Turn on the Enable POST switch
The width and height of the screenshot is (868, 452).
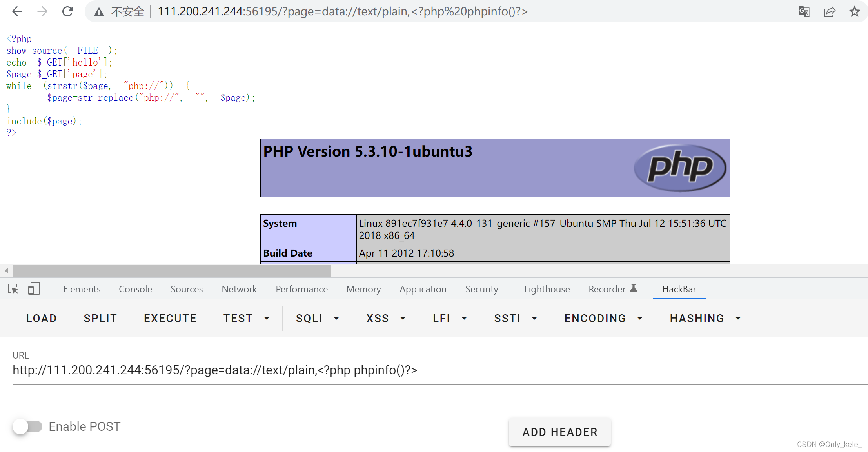pyautogui.click(x=27, y=426)
